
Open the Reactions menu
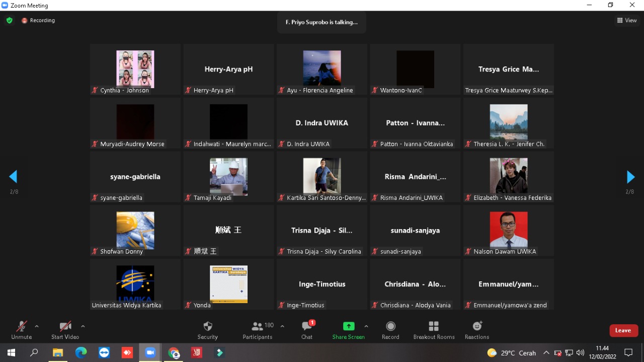point(477,330)
